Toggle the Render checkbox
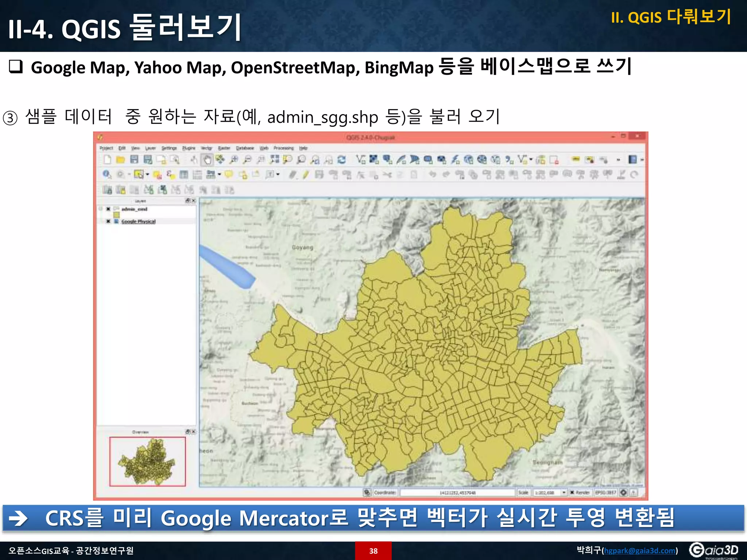The height and width of the screenshot is (560, 747). 572,493
